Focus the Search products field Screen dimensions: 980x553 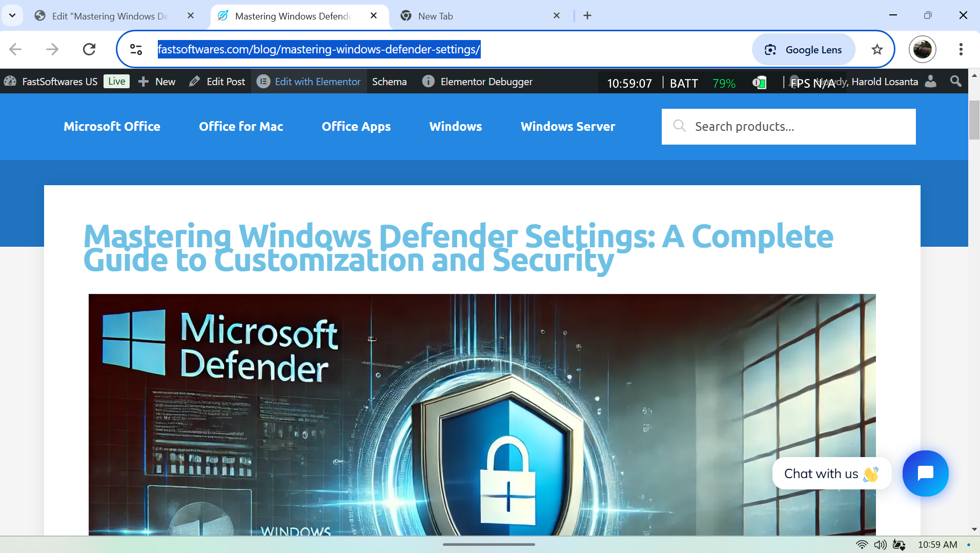788,126
